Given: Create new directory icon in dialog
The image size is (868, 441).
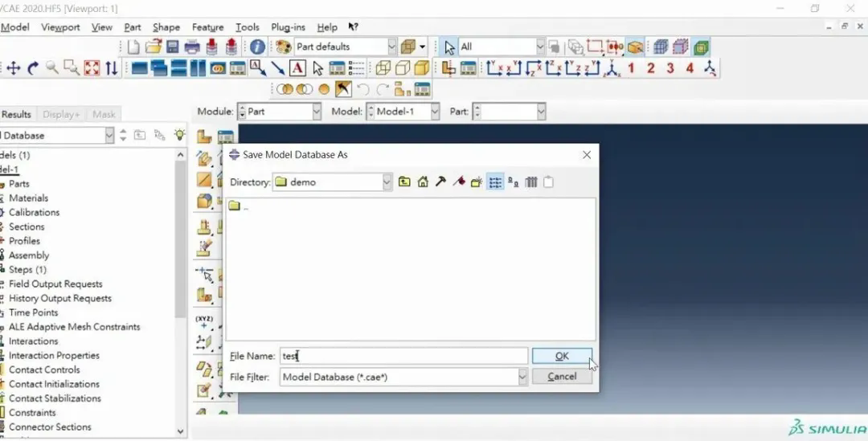Looking at the screenshot, I should tap(477, 182).
